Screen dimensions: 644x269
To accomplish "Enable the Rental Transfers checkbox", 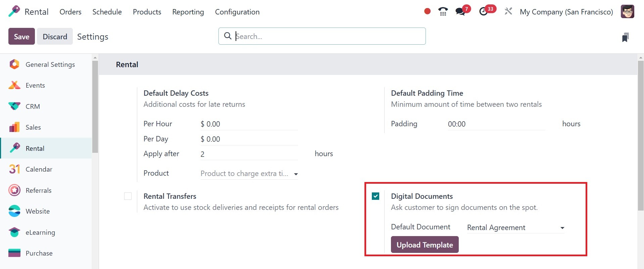I will pos(128,196).
